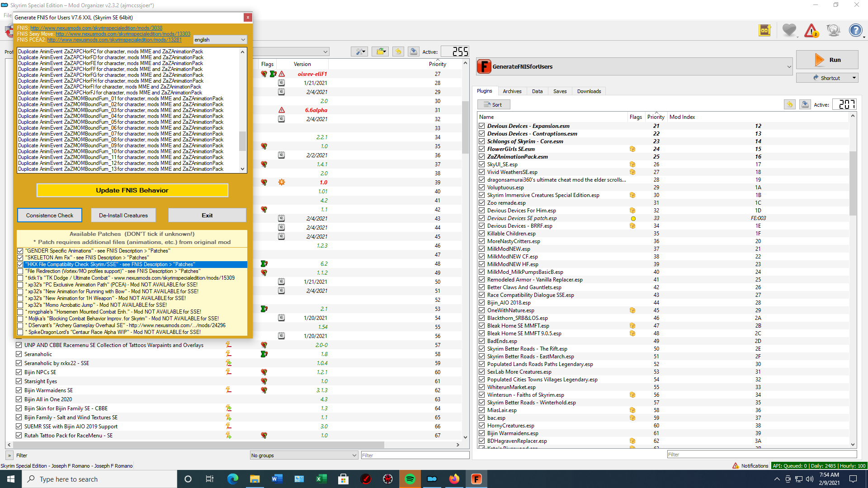This screenshot has width=868, height=488.
Task: Click the flag icon on FlowerGirls SE.esm
Action: click(632, 149)
